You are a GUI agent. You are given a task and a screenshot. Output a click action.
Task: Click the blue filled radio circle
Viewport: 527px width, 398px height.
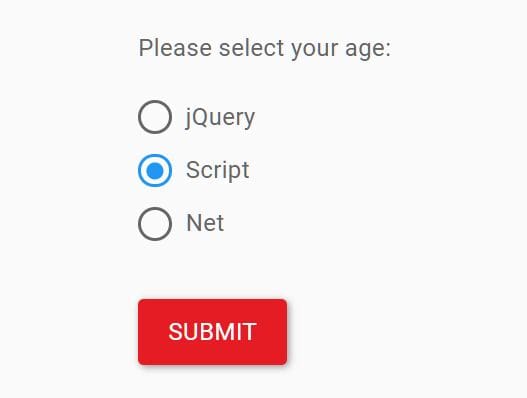[x=155, y=170]
